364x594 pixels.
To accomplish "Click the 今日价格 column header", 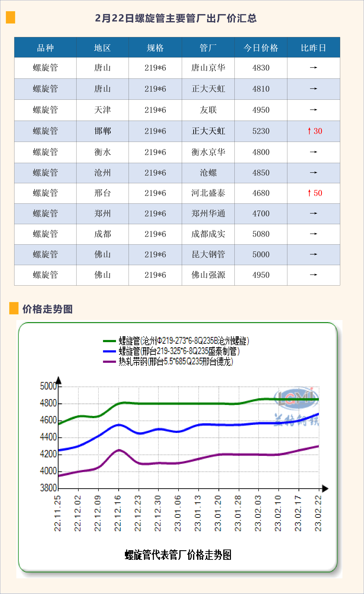I will pyautogui.click(x=261, y=48).
